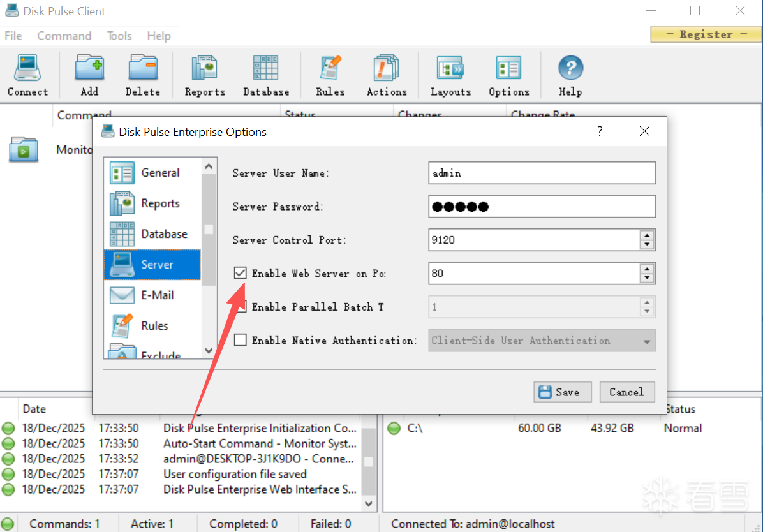Open the Tools menu
Image resolution: width=763 pixels, height=532 pixels.
coord(119,36)
